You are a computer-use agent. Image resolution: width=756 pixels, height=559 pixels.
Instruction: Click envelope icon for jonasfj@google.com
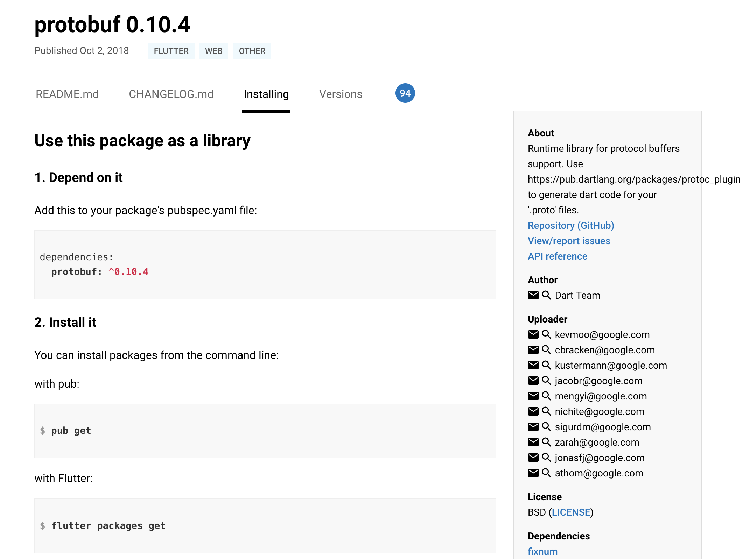click(533, 458)
